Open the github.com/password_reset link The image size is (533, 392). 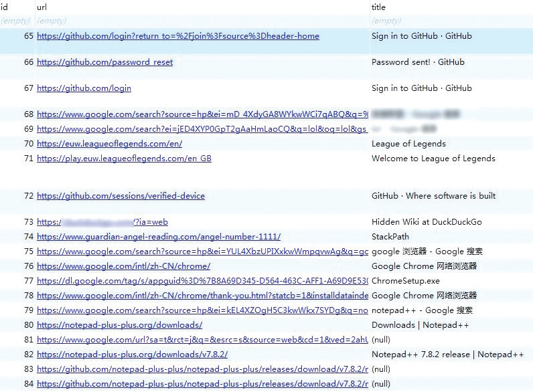(104, 62)
